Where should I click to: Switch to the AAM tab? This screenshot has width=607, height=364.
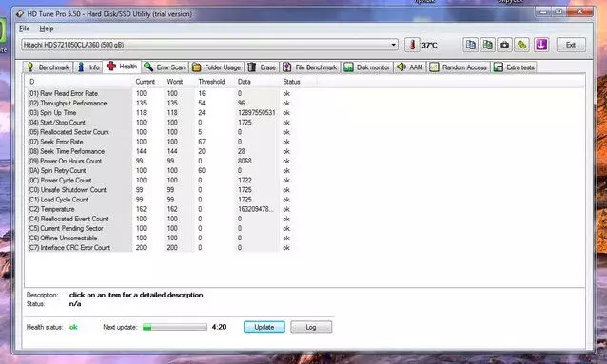tap(410, 67)
